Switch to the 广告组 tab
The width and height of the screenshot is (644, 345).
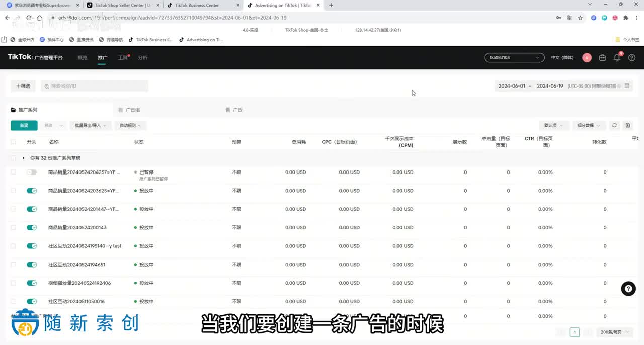click(x=132, y=110)
